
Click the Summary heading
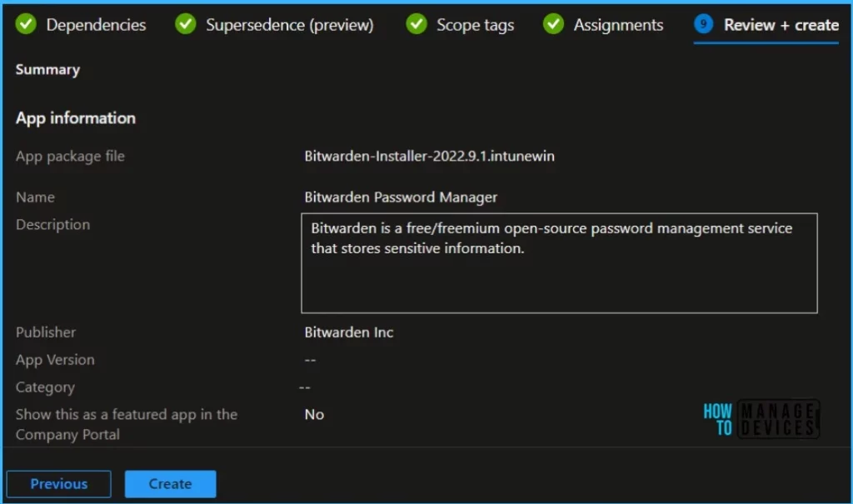click(x=47, y=70)
